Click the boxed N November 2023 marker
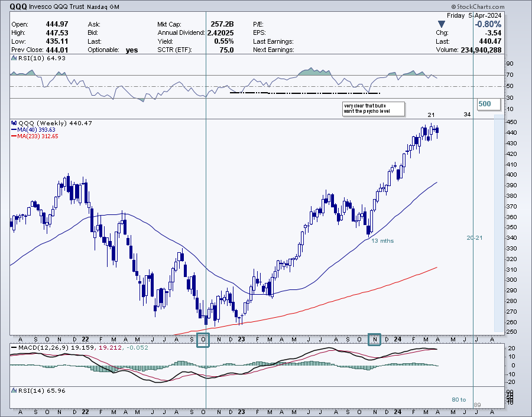 point(375,340)
